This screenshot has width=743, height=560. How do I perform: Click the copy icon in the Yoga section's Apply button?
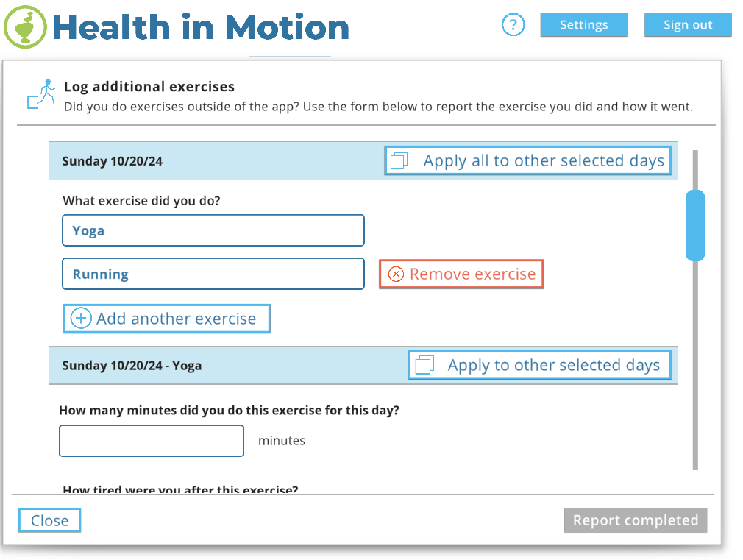424,365
